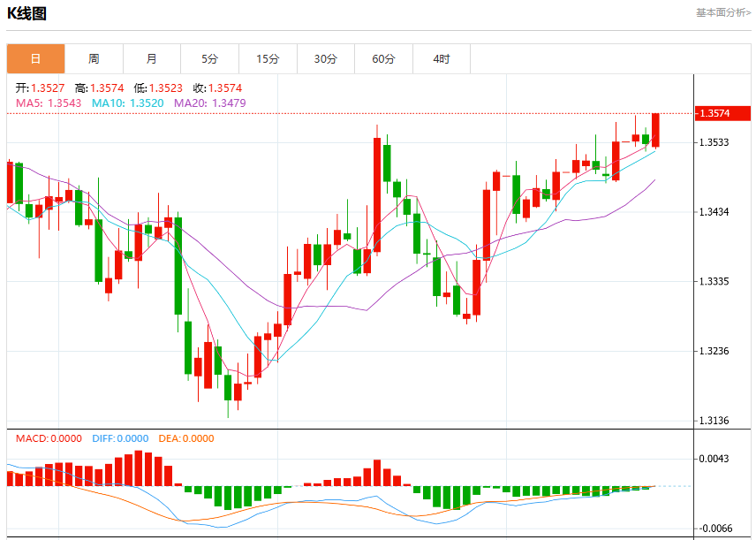Select the 日 daily chart tab
This screenshot has height=540, width=756.
point(35,59)
